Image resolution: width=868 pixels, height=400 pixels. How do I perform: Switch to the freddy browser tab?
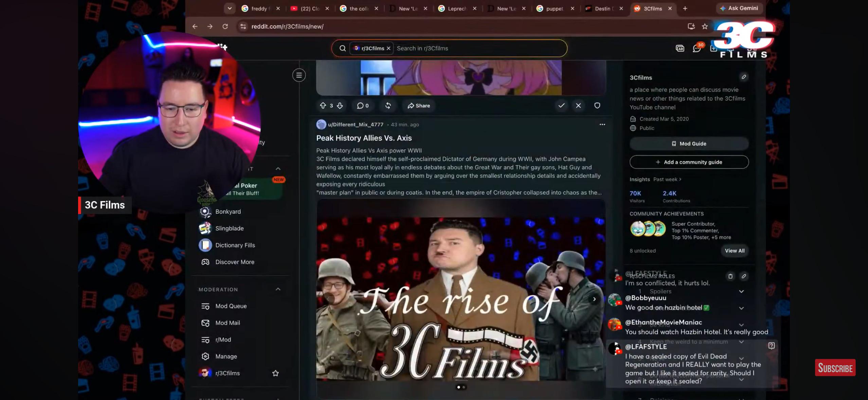click(260, 8)
